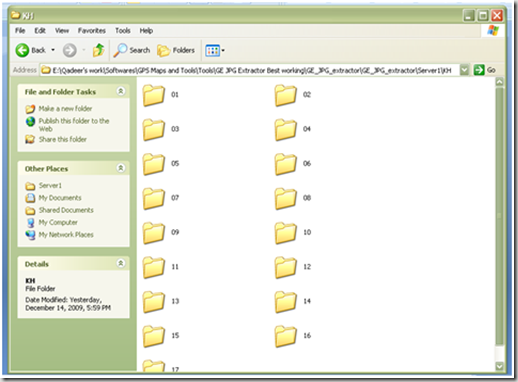518x382 pixels.
Task: Select folder icon 15
Action: [154, 336]
